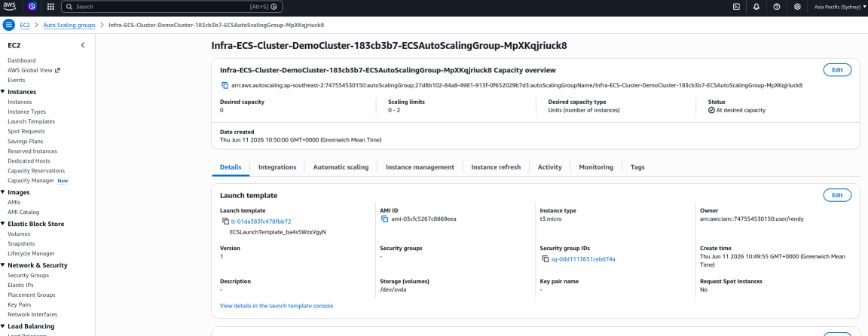Open AWS Global View in the sidebar
The image size is (868, 336).
click(30, 70)
